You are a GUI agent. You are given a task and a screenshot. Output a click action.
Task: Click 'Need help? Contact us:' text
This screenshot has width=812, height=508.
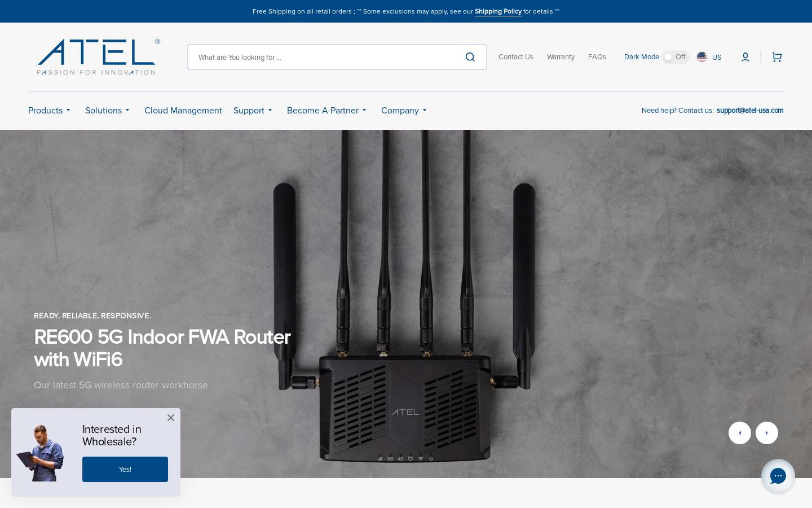click(x=677, y=111)
